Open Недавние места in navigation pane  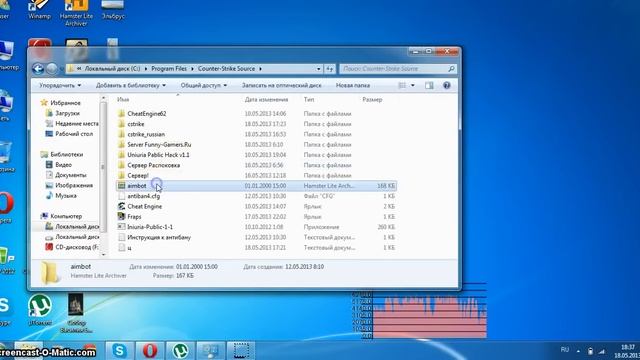pos(77,123)
